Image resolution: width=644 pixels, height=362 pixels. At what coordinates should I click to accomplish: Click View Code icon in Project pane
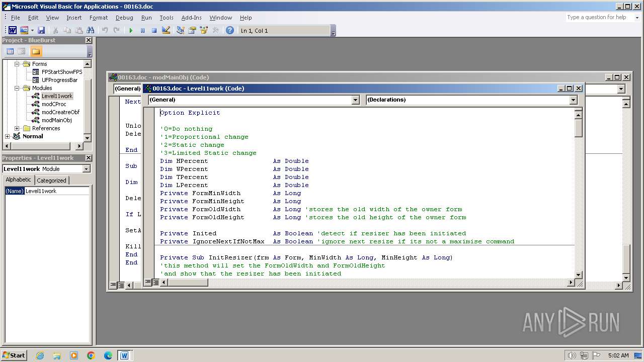click(10, 51)
